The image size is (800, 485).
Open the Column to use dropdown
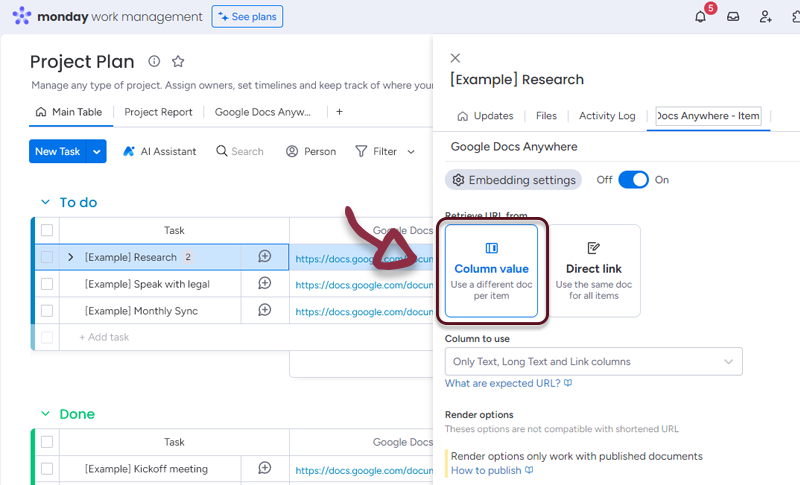coord(593,361)
